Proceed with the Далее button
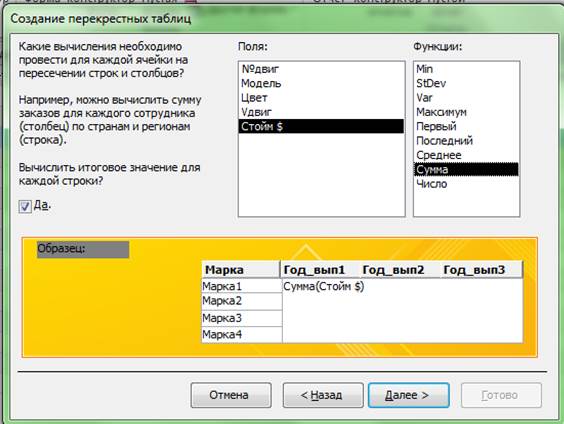Viewport: 564px width, 424px height. coord(409,395)
